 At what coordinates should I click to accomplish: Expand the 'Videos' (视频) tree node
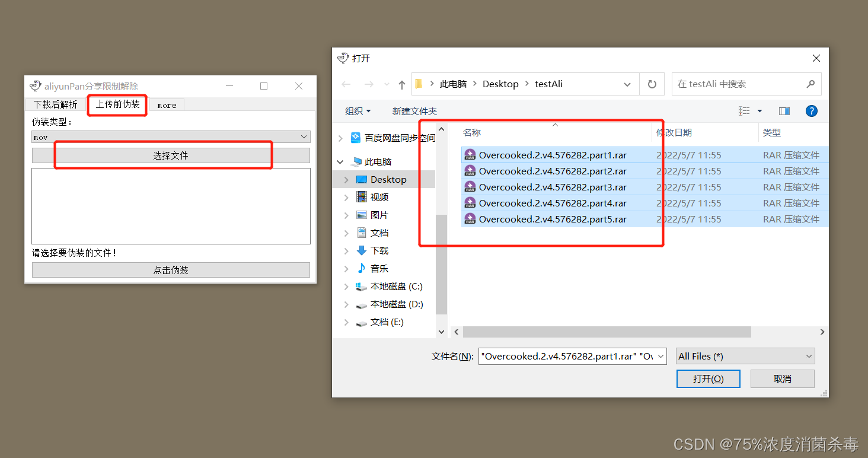click(346, 197)
